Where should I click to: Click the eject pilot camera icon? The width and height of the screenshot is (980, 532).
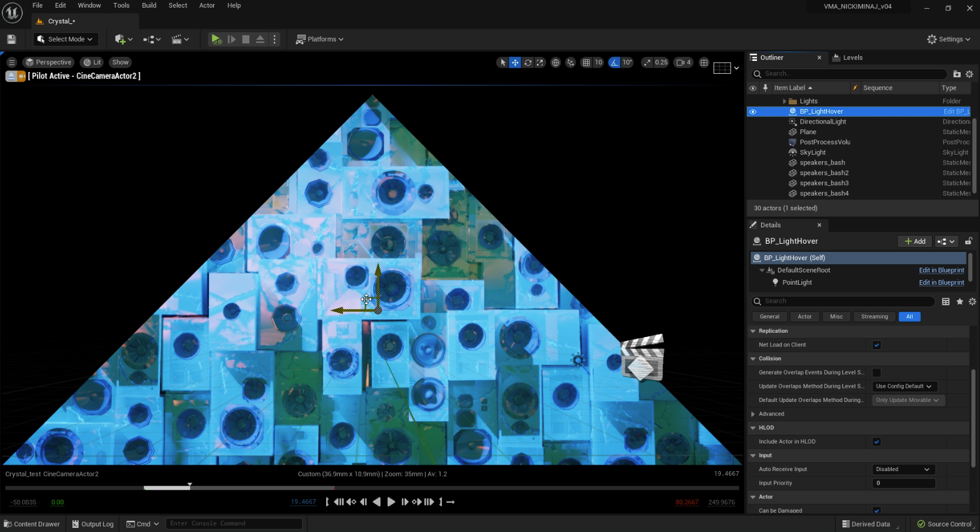[11, 76]
